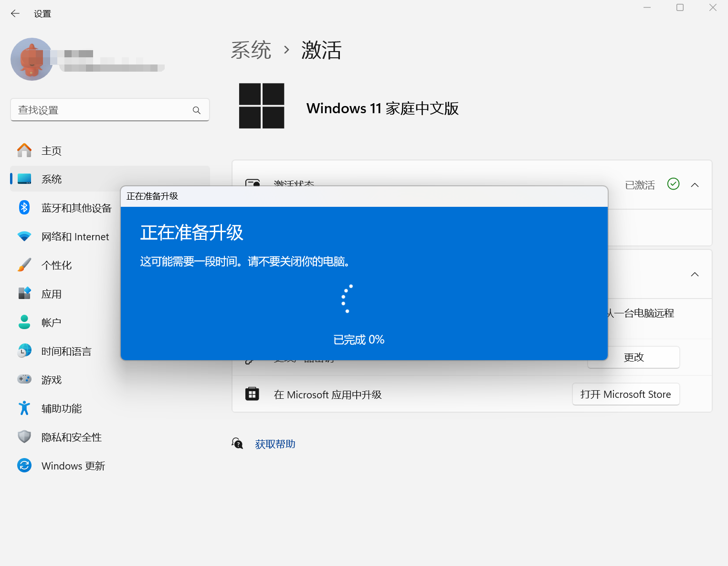This screenshot has height=566, width=728.
Task: Click 系统 breadcrumb link
Action: [251, 50]
